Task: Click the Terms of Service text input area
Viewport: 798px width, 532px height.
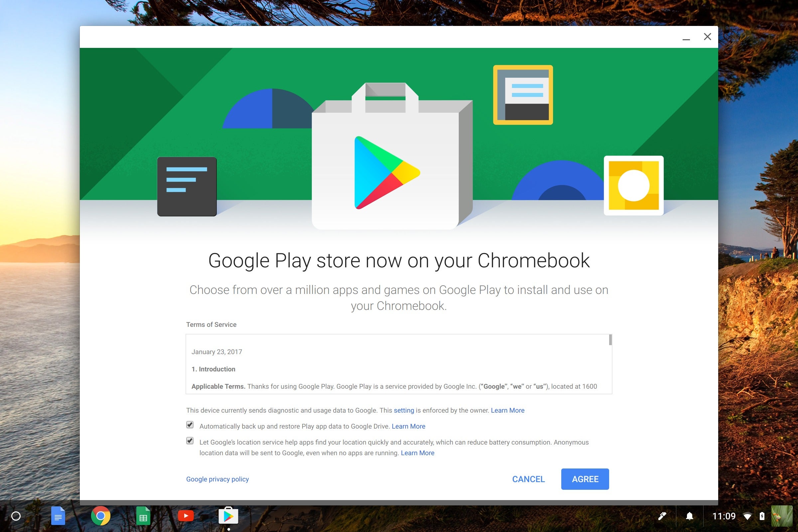Action: (x=398, y=364)
